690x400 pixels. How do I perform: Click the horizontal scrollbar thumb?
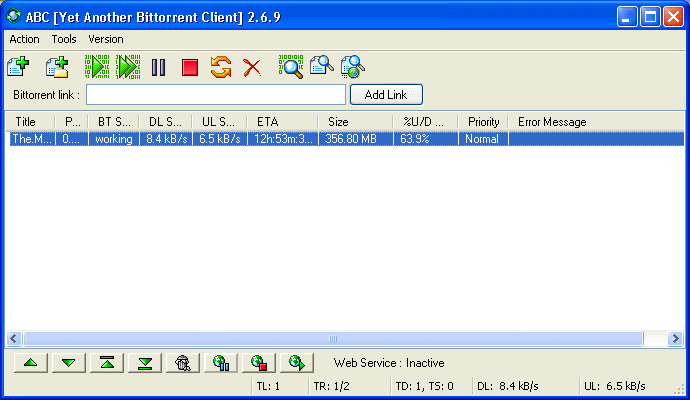pos(333,338)
